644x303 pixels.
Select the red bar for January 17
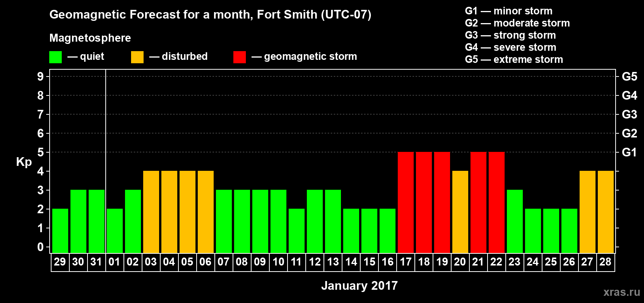[406, 202]
